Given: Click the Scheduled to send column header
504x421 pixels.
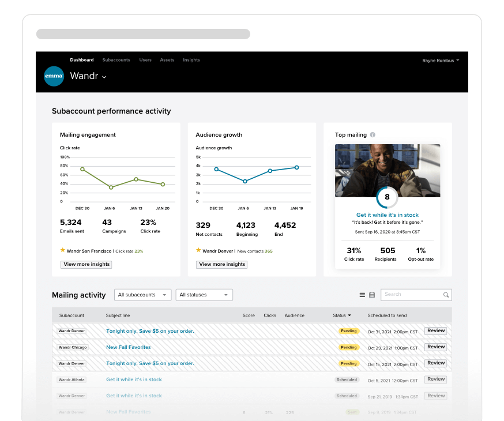Looking at the screenshot, I should tap(387, 315).
